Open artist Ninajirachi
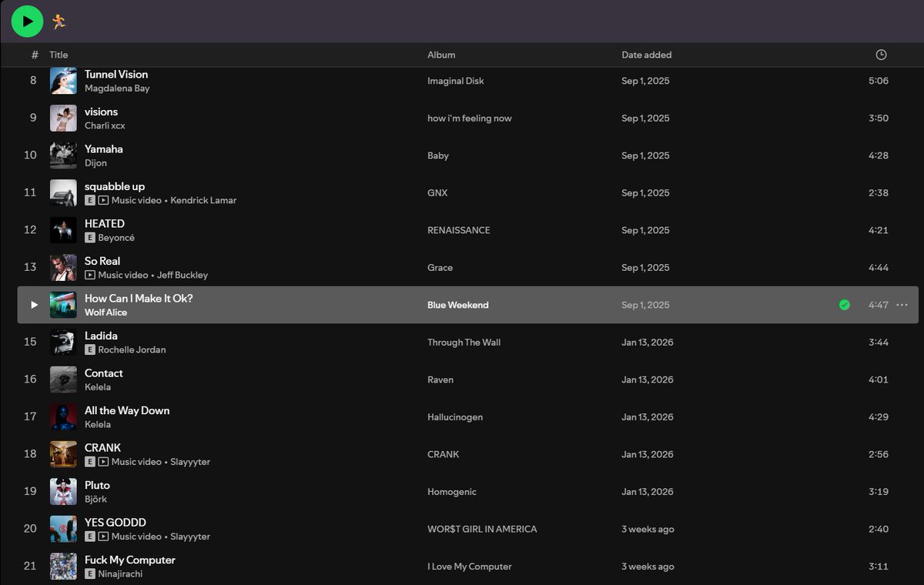 click(120, 573)
